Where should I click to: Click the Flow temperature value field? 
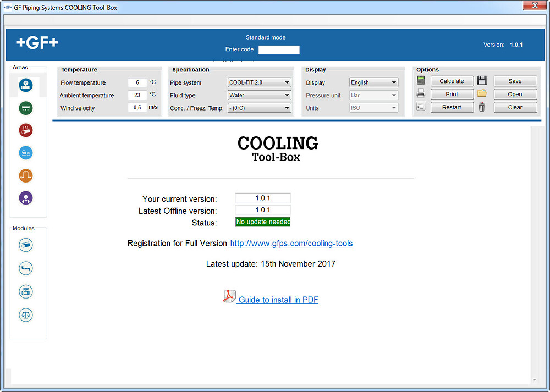(x=137, y=82)
